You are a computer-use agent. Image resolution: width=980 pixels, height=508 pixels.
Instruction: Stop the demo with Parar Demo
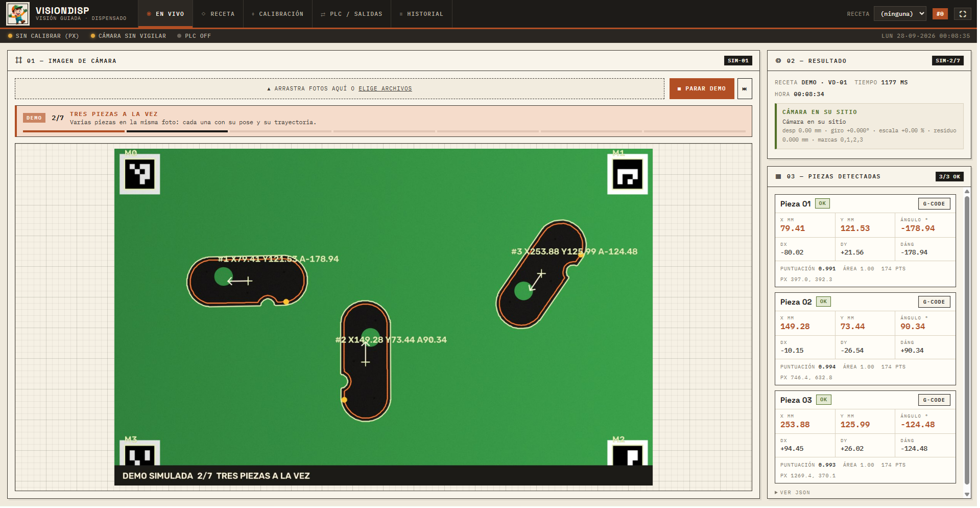tap(702, 88)
